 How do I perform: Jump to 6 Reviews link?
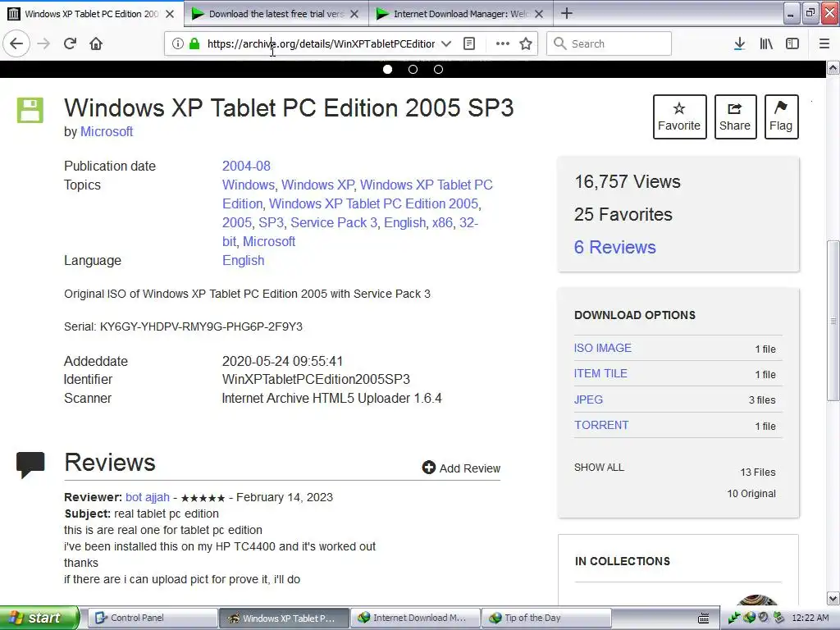(x=615, y=247)
